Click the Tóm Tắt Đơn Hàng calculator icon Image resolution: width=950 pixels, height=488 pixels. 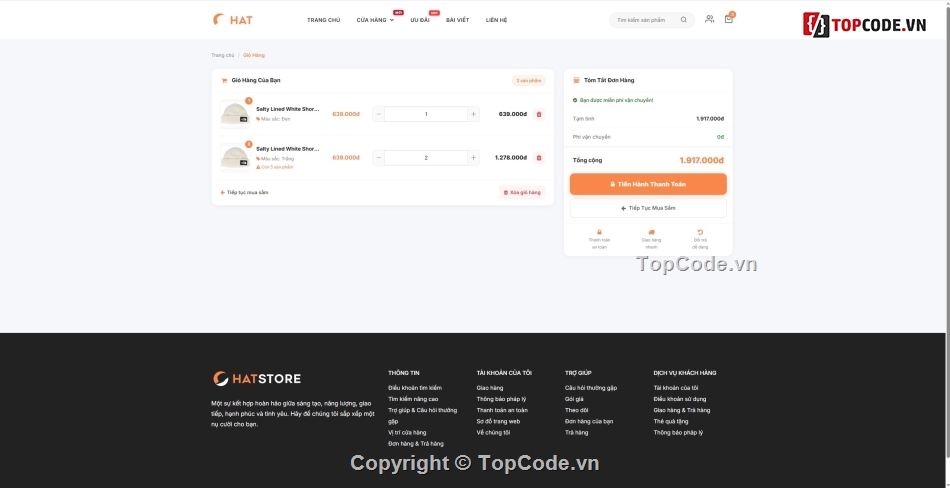point(576,80)
